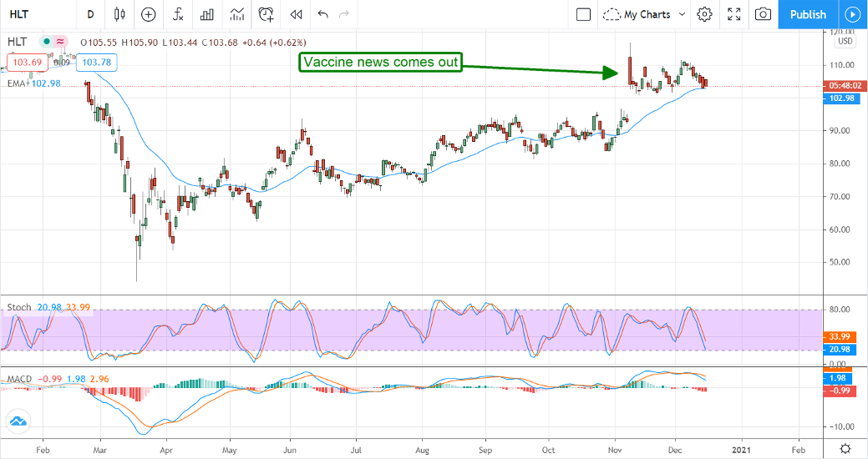Image resolution: width=868 pixels, height=459 pixels.
Task: Toggle fullscreen mode
Action: 733,14
